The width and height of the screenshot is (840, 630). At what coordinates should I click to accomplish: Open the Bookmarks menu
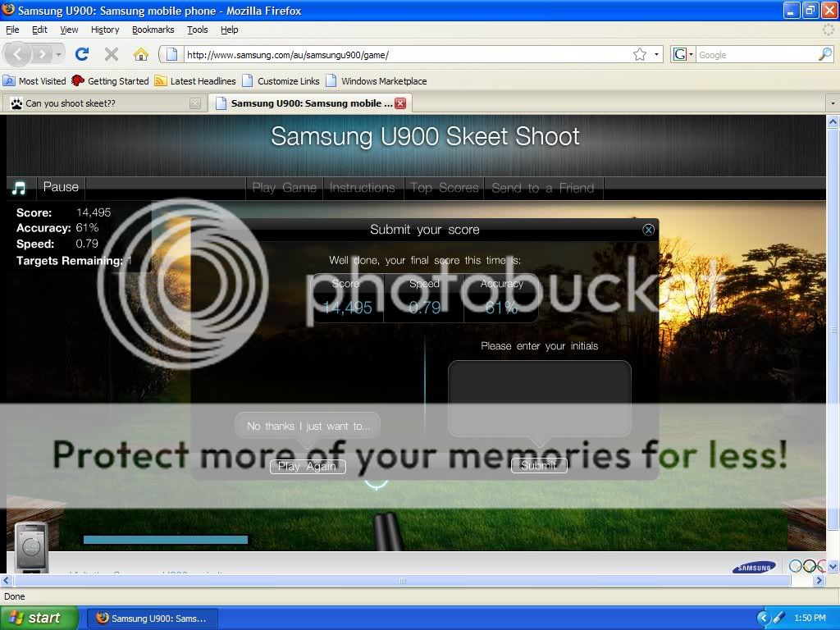tap(153, 30)
